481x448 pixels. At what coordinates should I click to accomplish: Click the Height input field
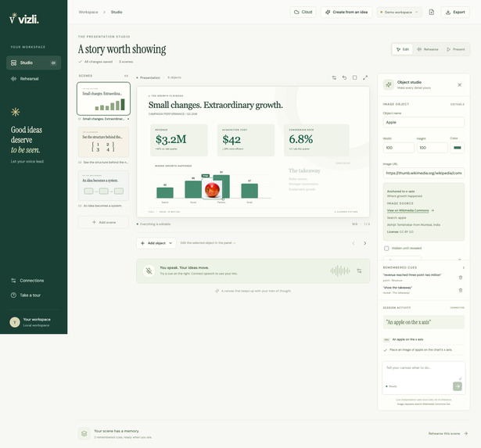(432, 148)
